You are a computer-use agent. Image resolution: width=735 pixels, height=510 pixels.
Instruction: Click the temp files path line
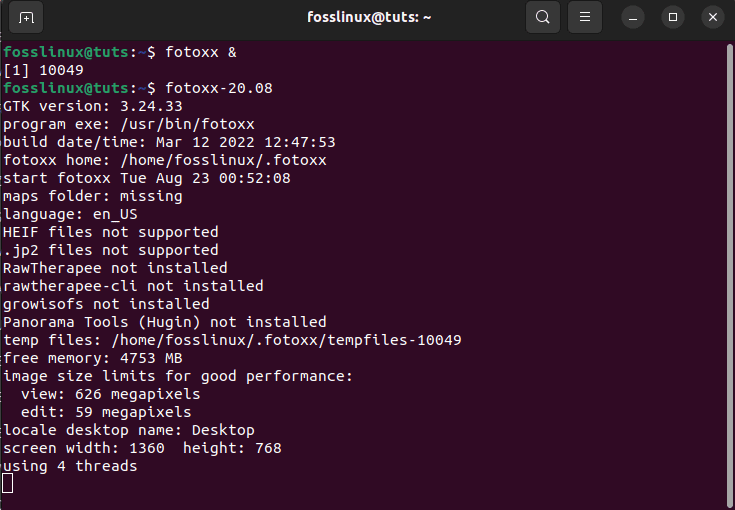(232, 340)
